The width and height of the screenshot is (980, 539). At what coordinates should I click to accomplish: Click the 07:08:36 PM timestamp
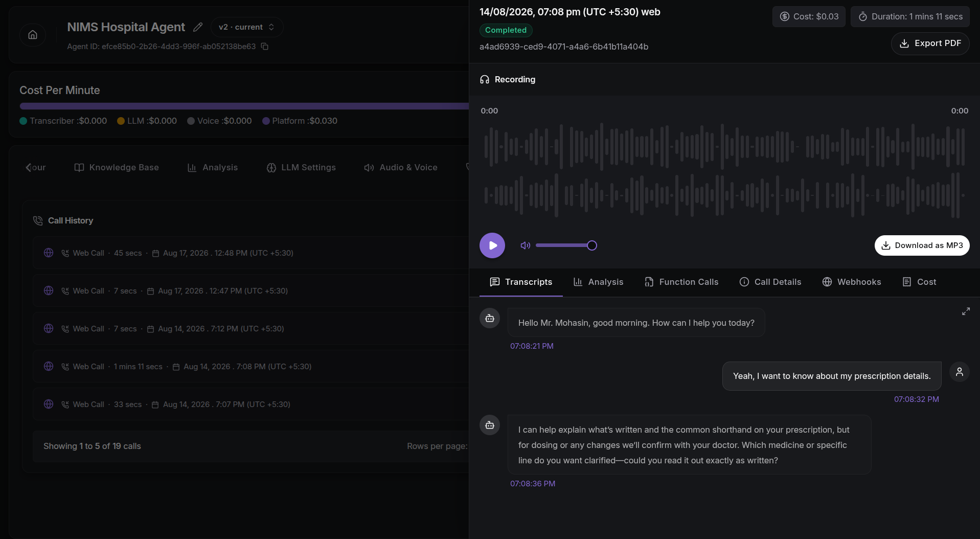[x=533, y=484]
